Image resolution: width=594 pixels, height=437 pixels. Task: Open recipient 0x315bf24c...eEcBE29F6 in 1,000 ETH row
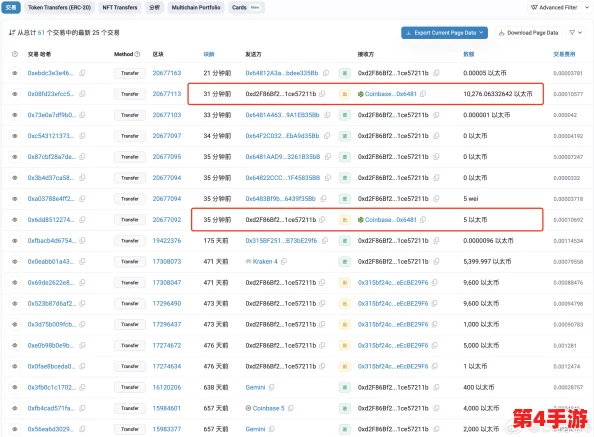click(393, 325)
